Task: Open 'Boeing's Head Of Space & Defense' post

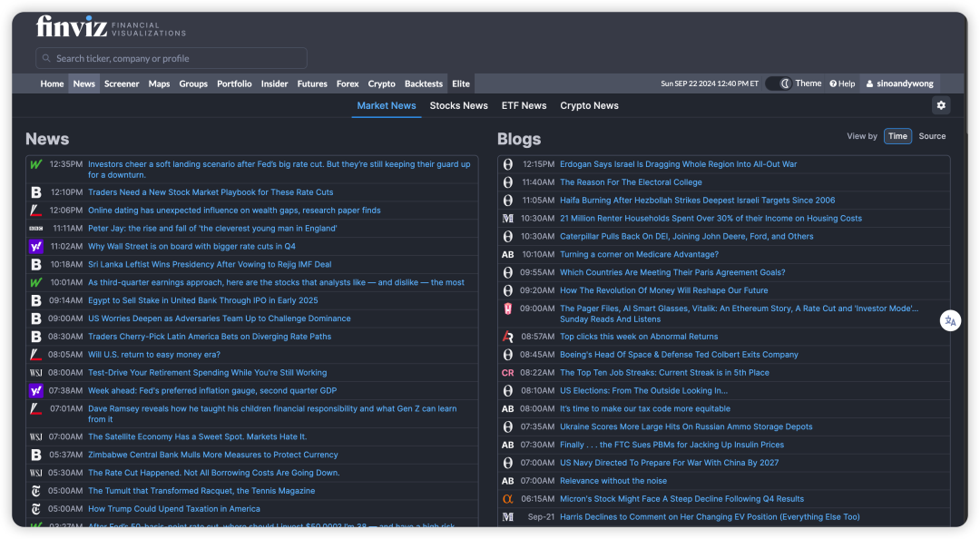Action: (680, 355)
